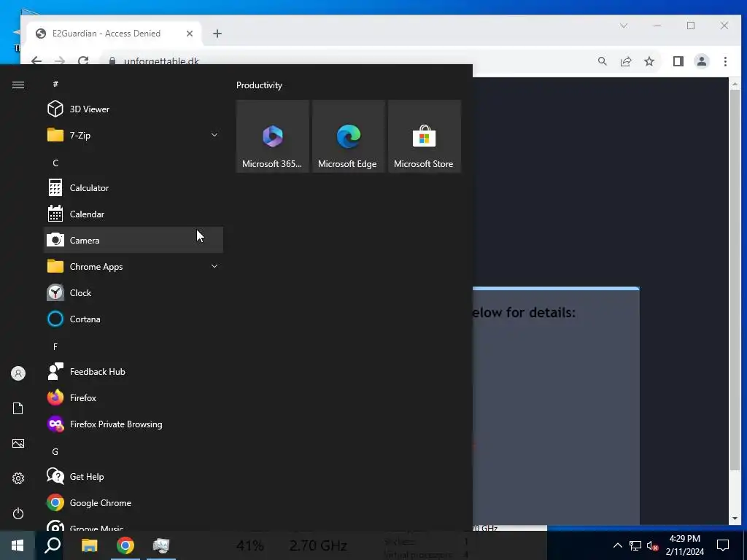The height and width of the screenshot is (560, 747).
Task: Click the Chrome address bar URL
Action: (161, 61)
